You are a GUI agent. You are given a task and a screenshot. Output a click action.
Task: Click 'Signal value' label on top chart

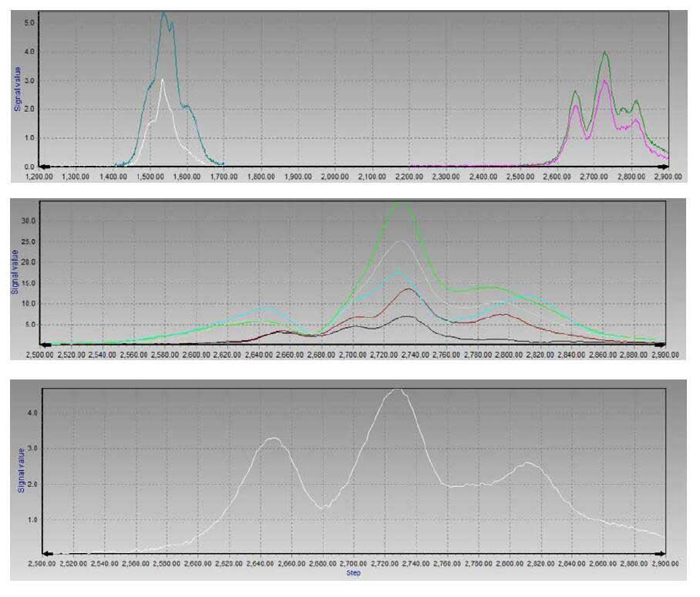pos(18,89)
